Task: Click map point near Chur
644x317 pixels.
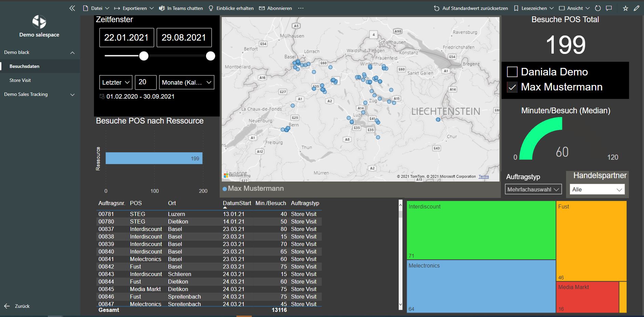Action: (438, 119)
